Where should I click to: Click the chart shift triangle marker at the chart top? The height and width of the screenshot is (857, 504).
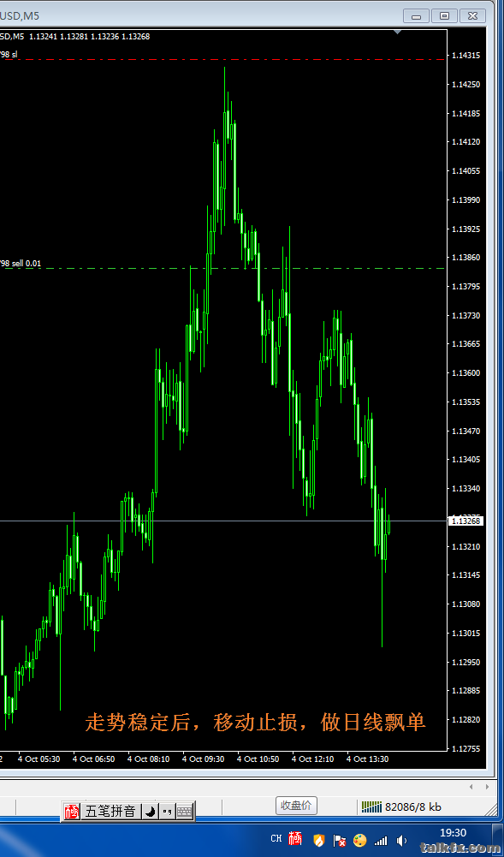(x=398, y=33)
